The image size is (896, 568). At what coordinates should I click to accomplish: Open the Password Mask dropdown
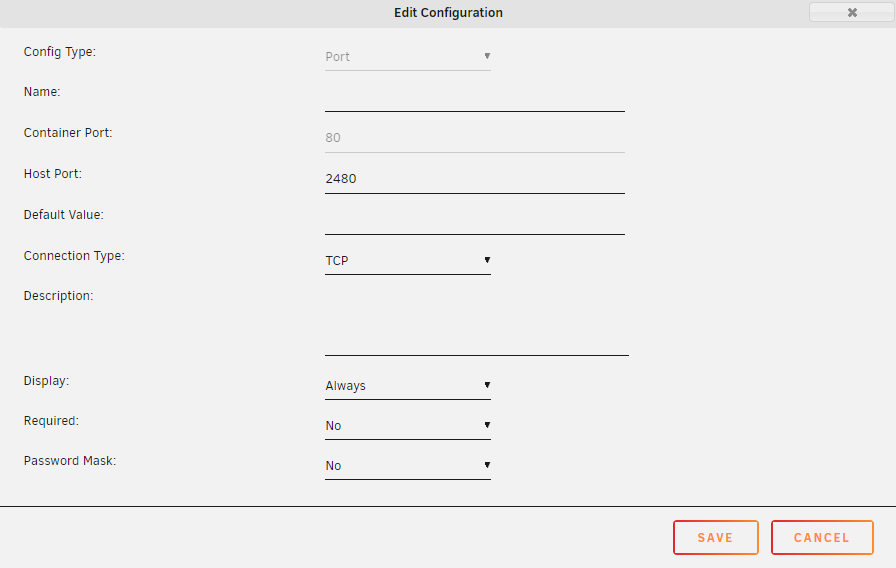(408, 466)
